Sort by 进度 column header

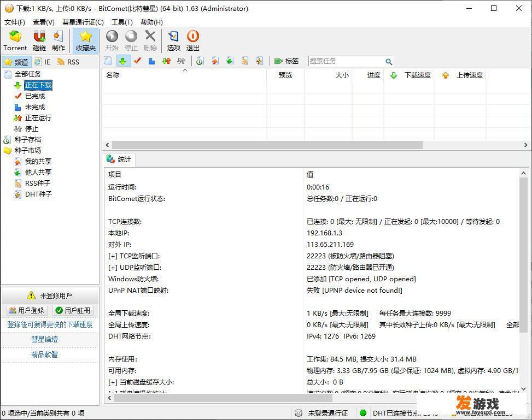[368, 75]
